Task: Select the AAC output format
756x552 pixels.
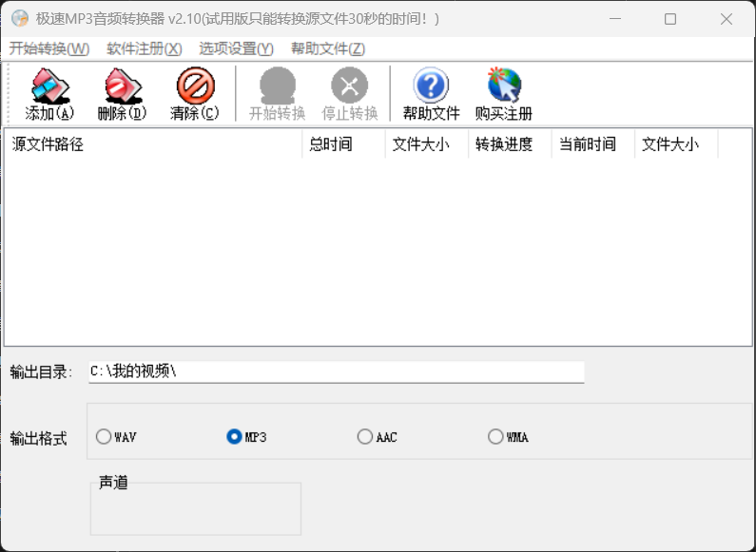Action: (x=377, y=437)
